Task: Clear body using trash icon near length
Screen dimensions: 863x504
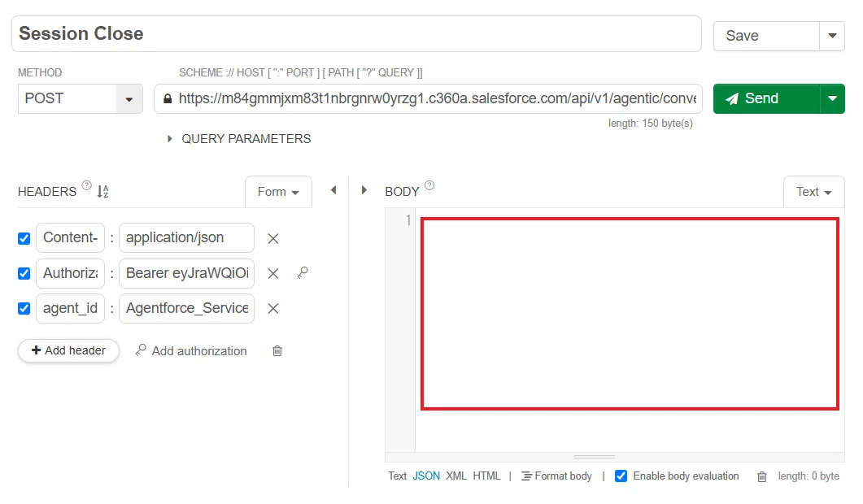Action: (x=761, y=476)
